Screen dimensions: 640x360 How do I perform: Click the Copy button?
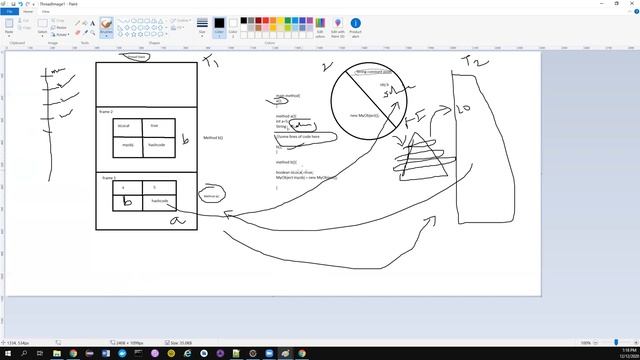click(24, 28)
